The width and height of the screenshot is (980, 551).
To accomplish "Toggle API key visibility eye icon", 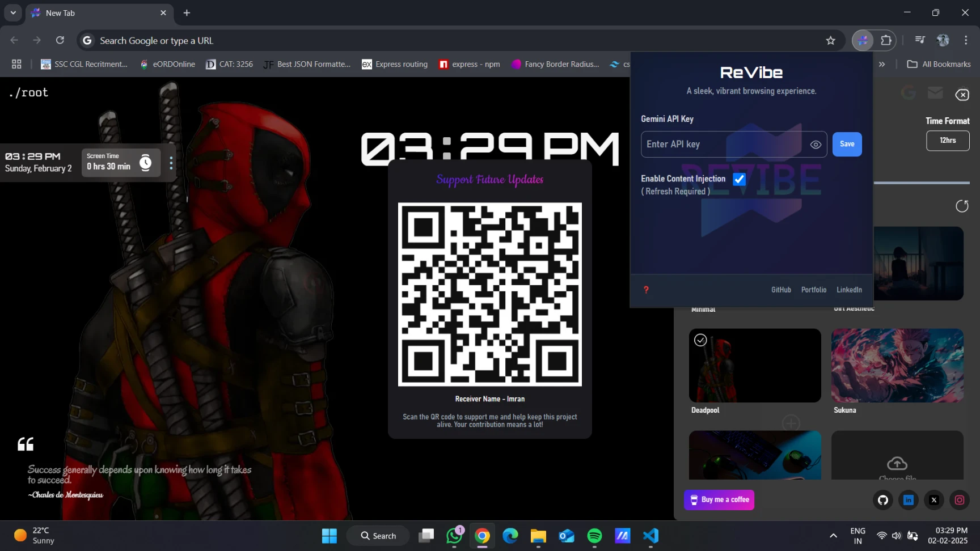I will [816, 145].
